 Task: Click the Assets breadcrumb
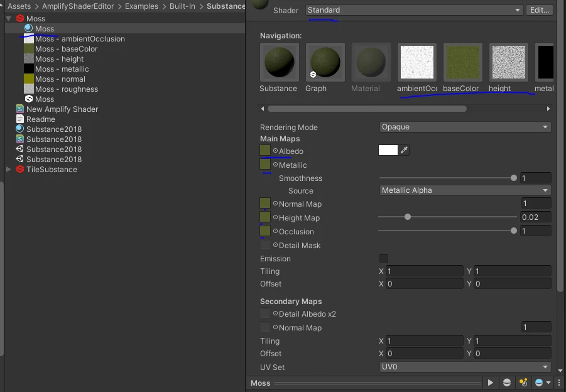[19, 6]
